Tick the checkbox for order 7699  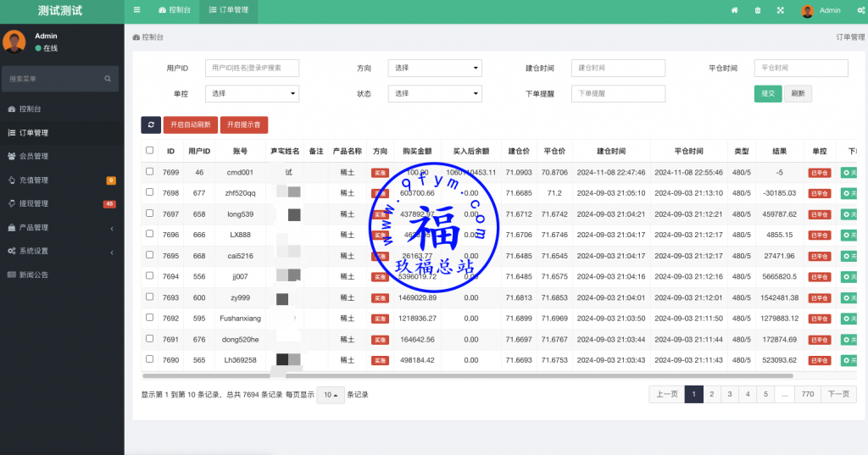coord(150,172)
